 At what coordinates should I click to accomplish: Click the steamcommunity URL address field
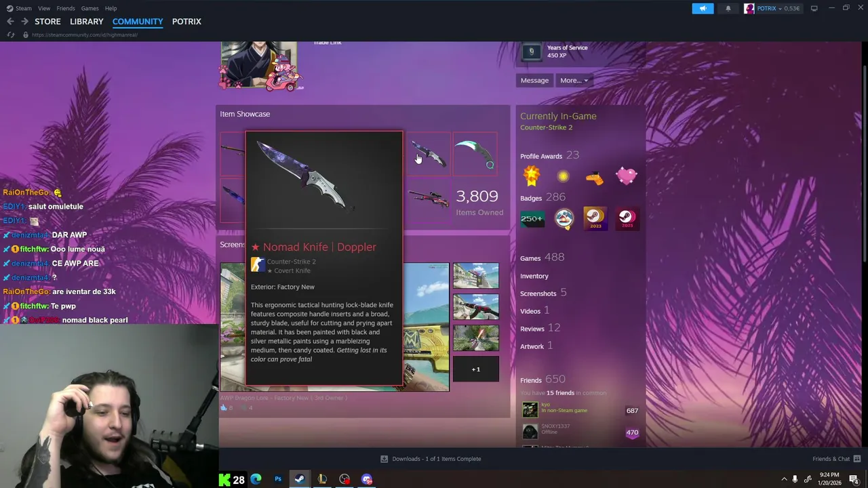tap(85, 35)
